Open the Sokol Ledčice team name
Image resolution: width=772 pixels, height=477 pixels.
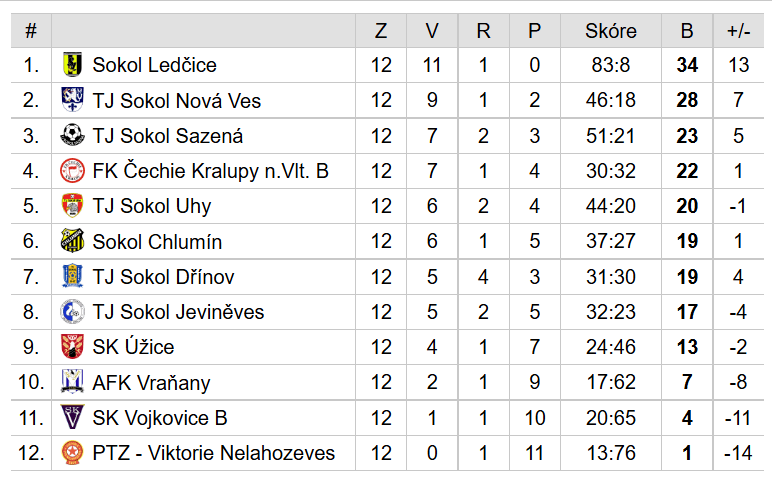pos(155,65)
